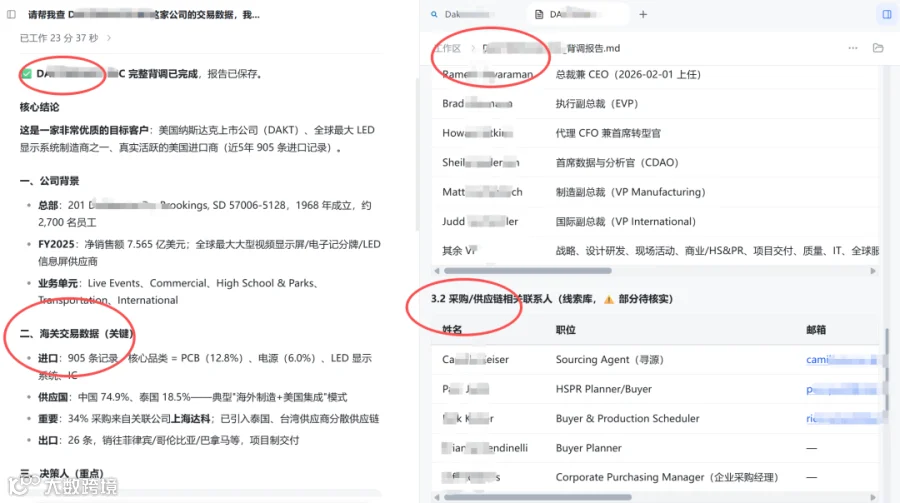
Task: Click the green completed checkmark icon
Action: [26, 73]
